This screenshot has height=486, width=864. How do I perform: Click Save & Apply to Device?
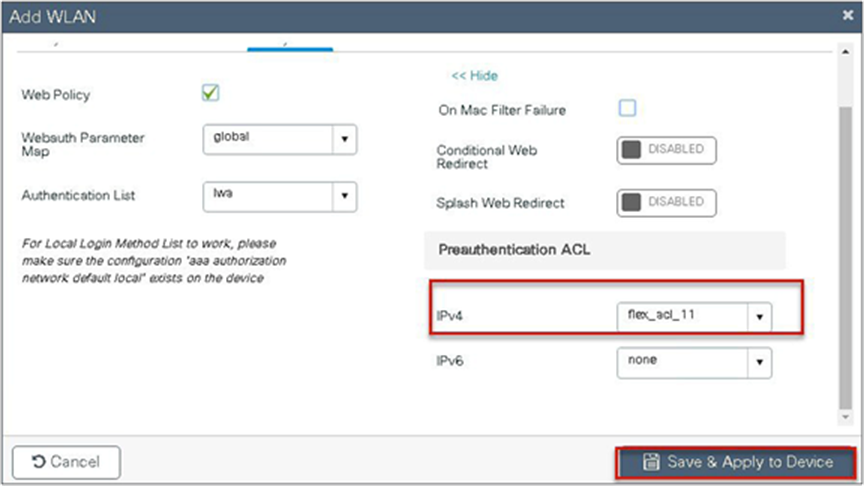(737, 462)
